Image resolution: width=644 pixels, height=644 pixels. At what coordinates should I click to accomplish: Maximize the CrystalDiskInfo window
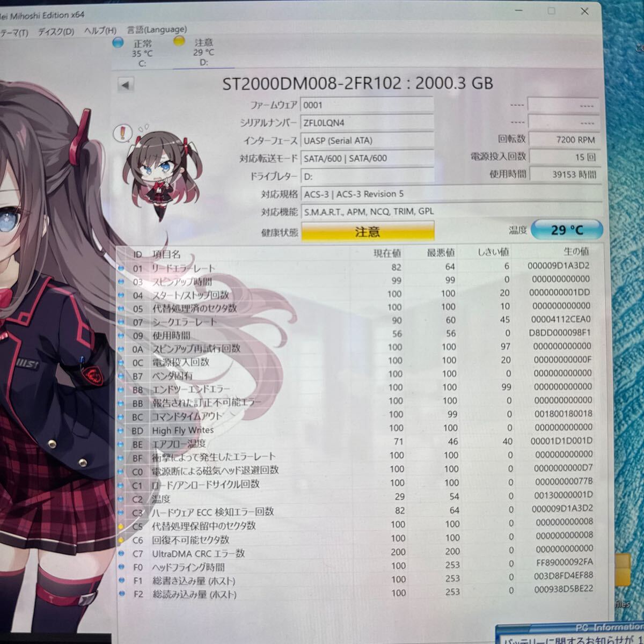(551, 11)
